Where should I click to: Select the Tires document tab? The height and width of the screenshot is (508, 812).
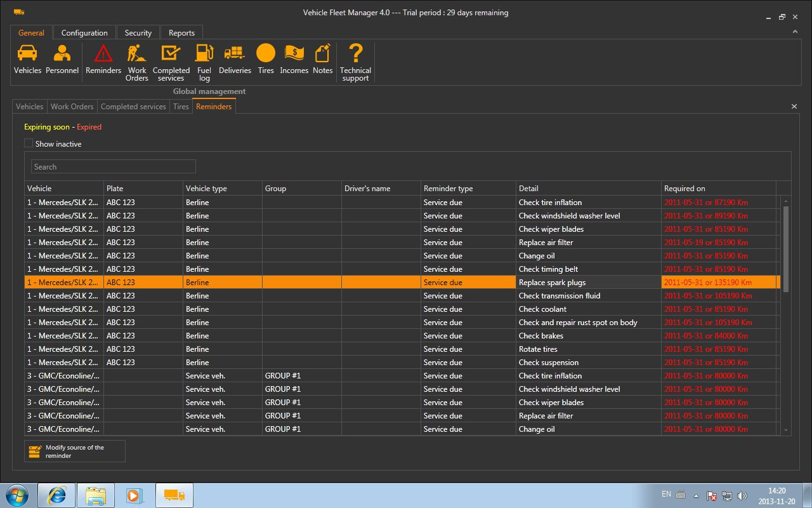point(181,107)
